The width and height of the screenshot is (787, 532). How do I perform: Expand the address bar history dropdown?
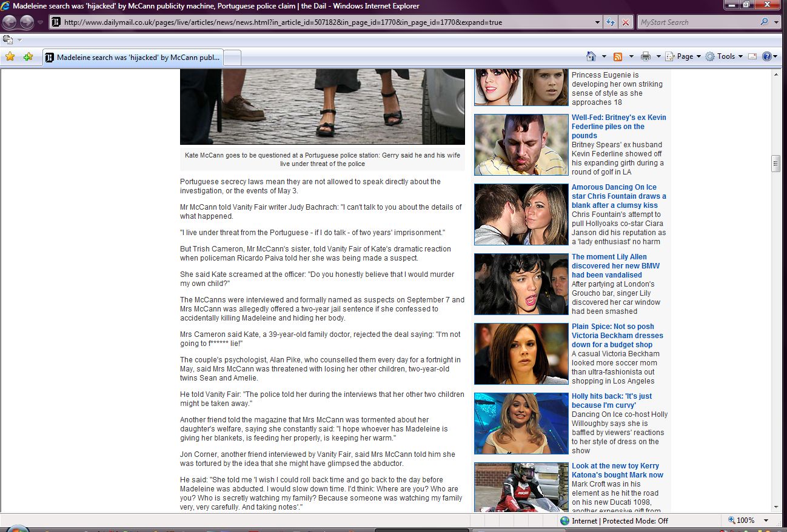(x=598, y=22)
